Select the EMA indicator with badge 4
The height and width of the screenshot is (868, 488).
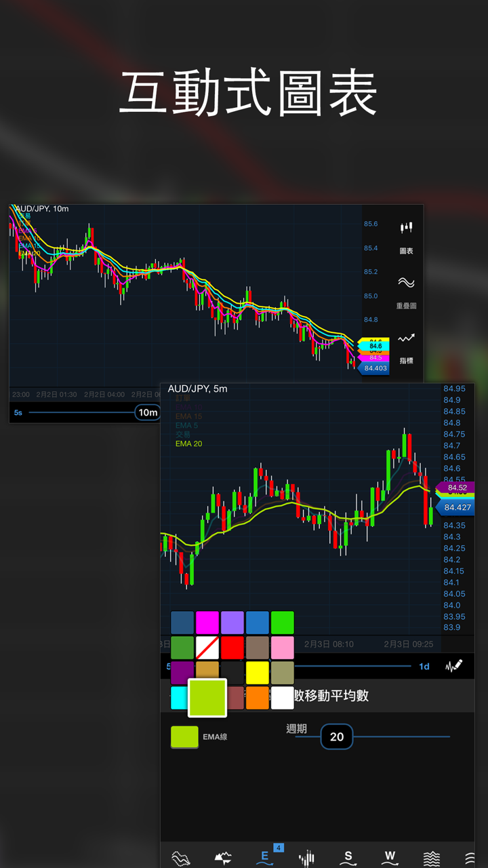click(265, 856)
